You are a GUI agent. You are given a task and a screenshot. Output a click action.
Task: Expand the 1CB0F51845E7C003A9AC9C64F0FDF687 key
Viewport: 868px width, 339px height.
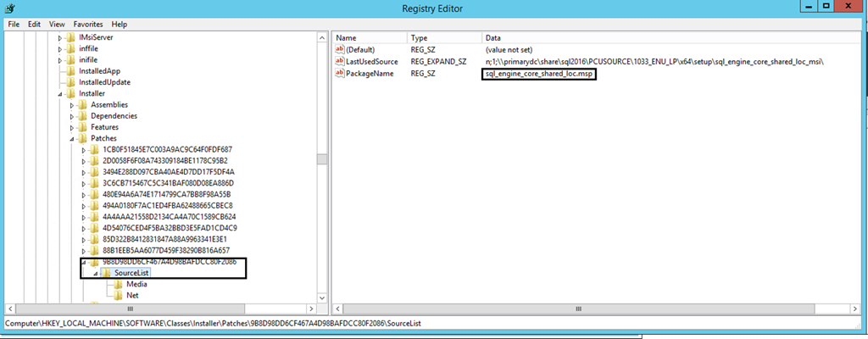tap(84, 149)
